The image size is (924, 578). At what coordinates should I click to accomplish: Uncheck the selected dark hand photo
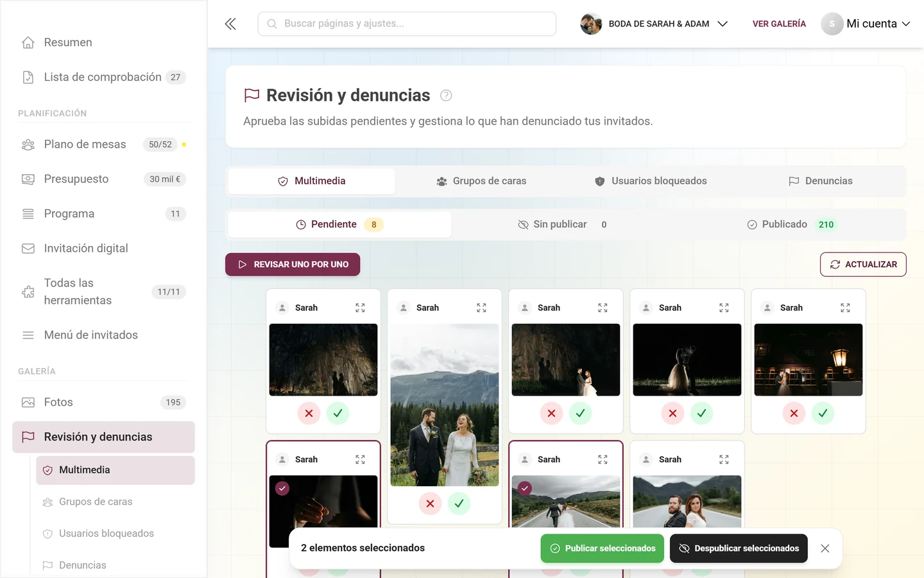tap(282, 488)
